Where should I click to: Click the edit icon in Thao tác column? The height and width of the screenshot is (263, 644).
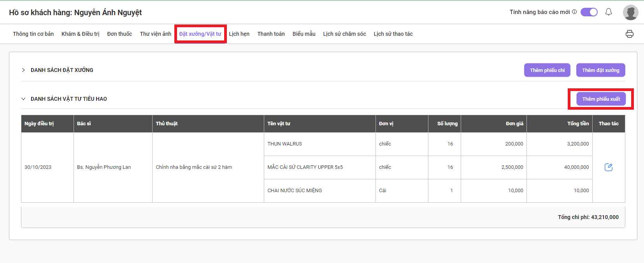click(x=609, y=167)
